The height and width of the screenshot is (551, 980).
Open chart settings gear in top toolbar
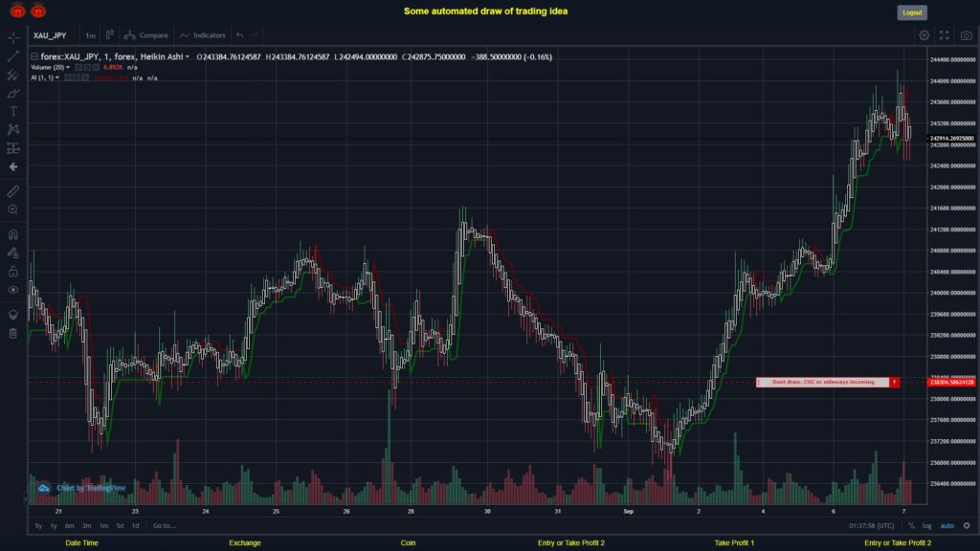[x=924, y=35]
